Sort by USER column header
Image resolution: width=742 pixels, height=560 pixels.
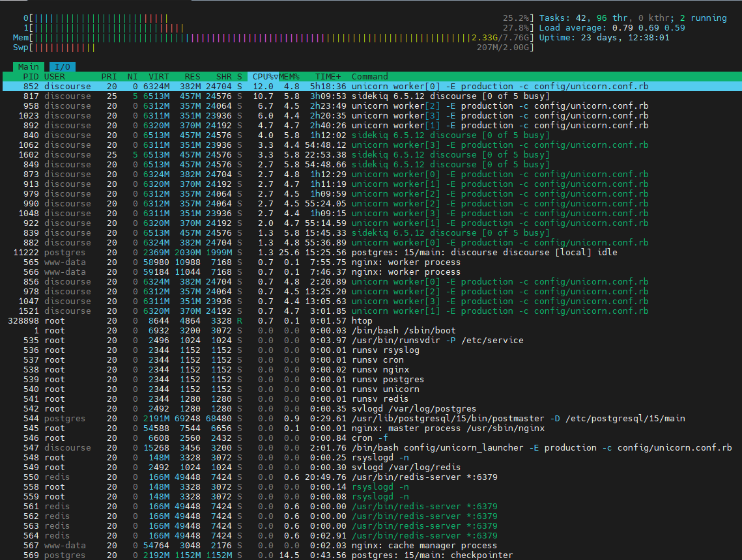pos(55,77)
